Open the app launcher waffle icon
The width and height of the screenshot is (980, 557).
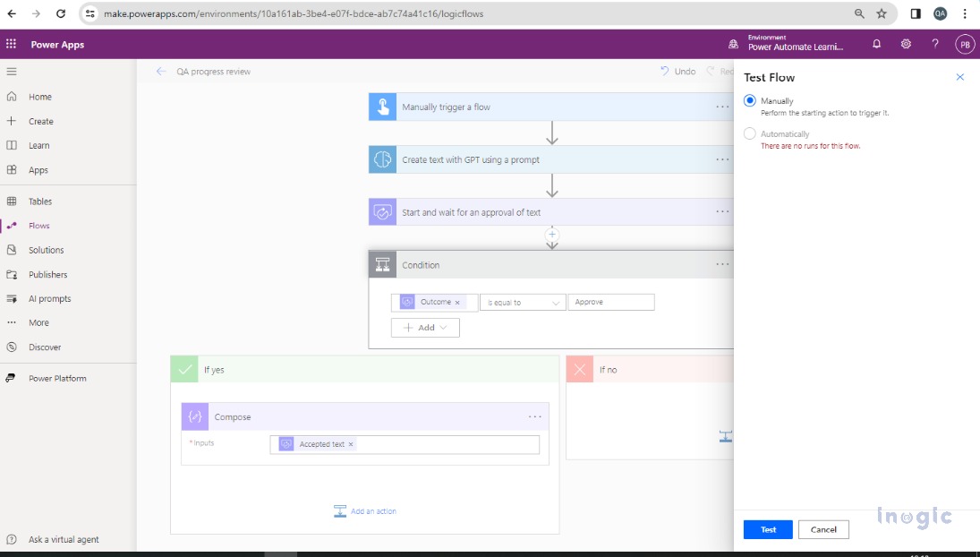[12, 44]
